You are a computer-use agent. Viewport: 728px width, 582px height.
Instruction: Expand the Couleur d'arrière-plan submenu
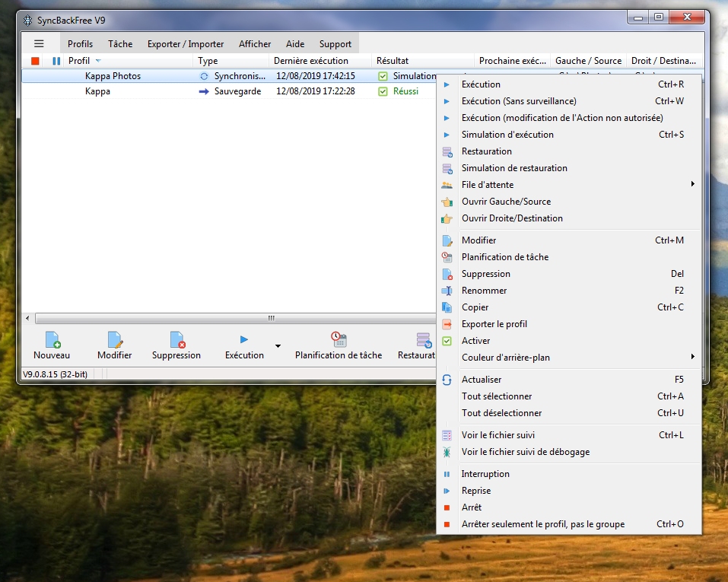pyautogui.click(x=693, y=357)
